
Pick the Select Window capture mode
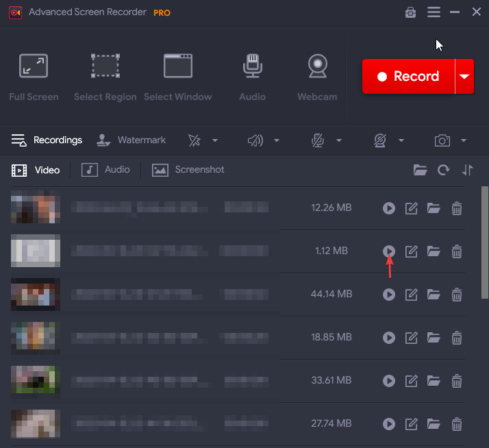[177, 77]
